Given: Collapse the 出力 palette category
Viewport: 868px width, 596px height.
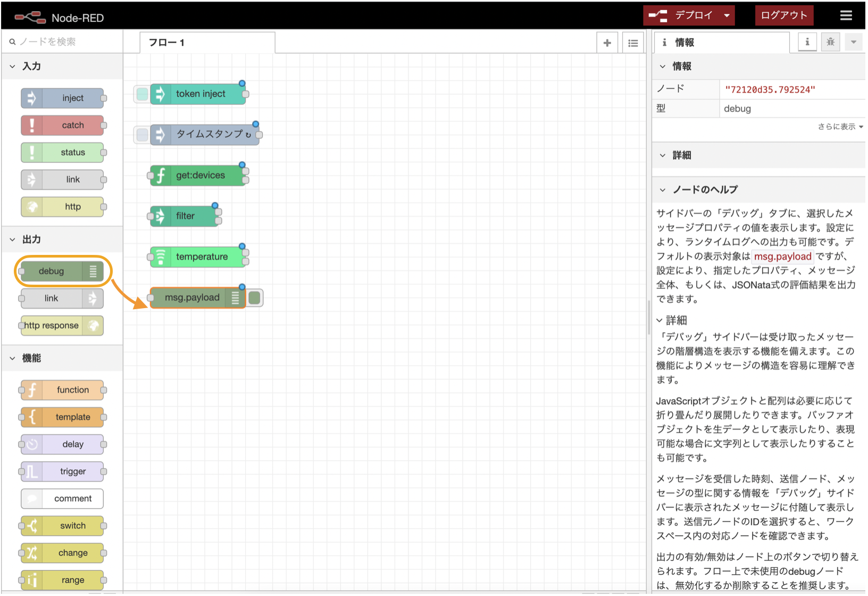Looking at the screenshot, I should point(62,239).
